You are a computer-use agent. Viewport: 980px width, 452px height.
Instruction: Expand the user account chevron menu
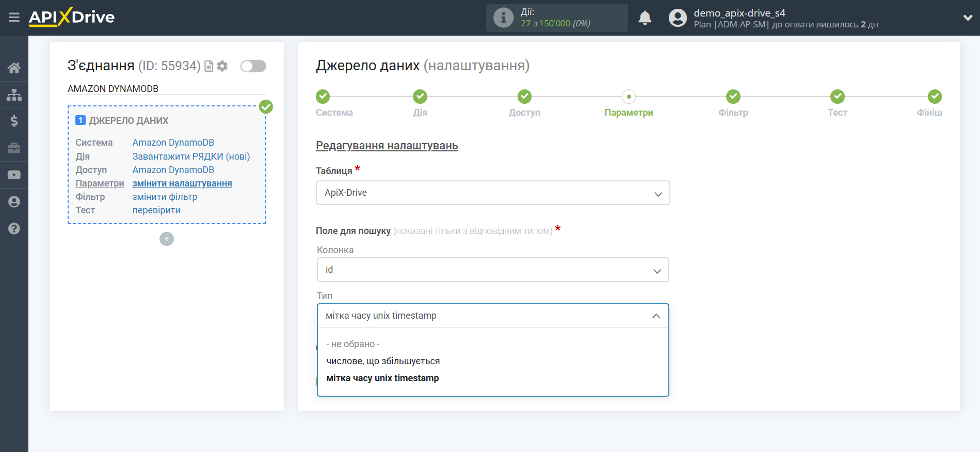point(967,18)
